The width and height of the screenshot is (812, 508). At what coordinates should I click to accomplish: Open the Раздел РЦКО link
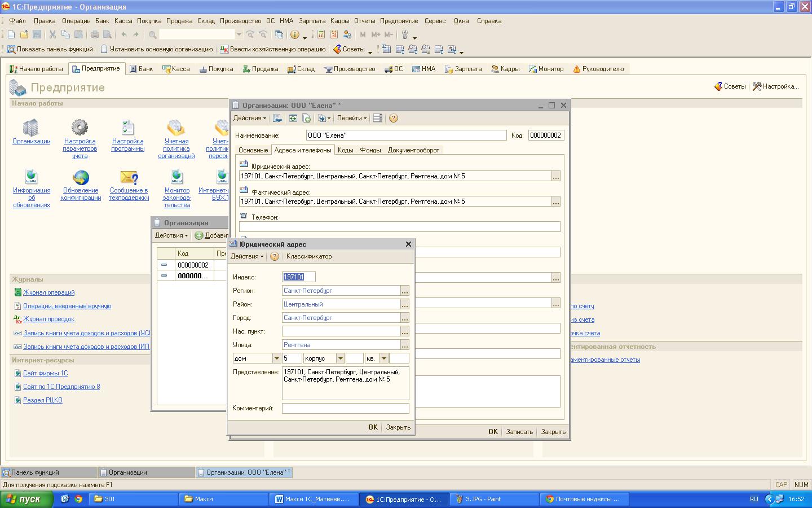[x=43, y=400]
